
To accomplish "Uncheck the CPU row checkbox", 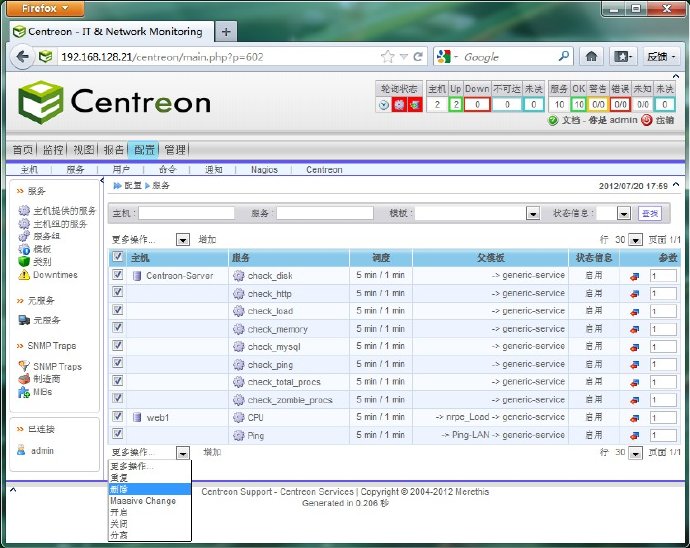I will pos(117,416).
